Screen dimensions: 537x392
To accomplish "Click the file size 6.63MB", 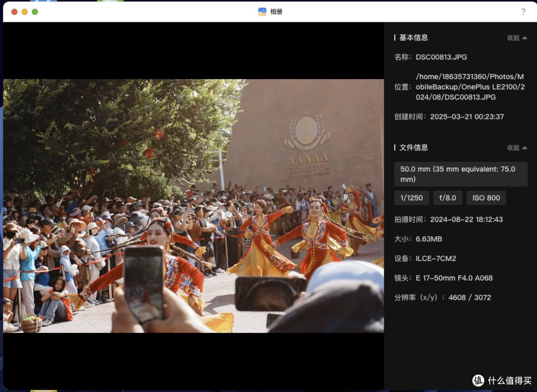I will pyautogui.click(x=429, y=239).
